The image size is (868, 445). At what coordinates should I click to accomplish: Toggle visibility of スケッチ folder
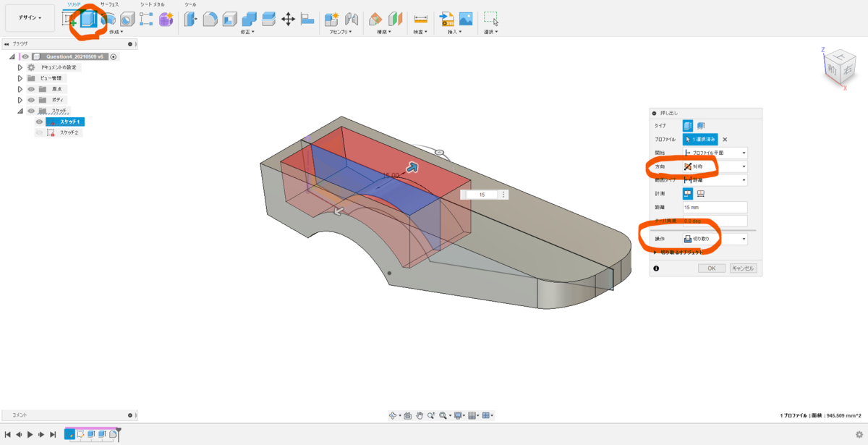(x=31, y=111)
